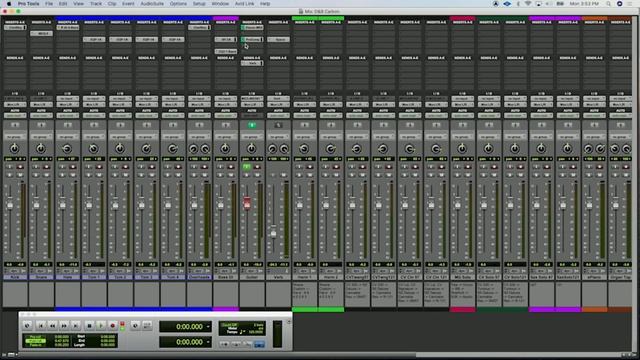Screen dimensions: 640x360
Task: Click the main counter time display
Action: point(185,327)
